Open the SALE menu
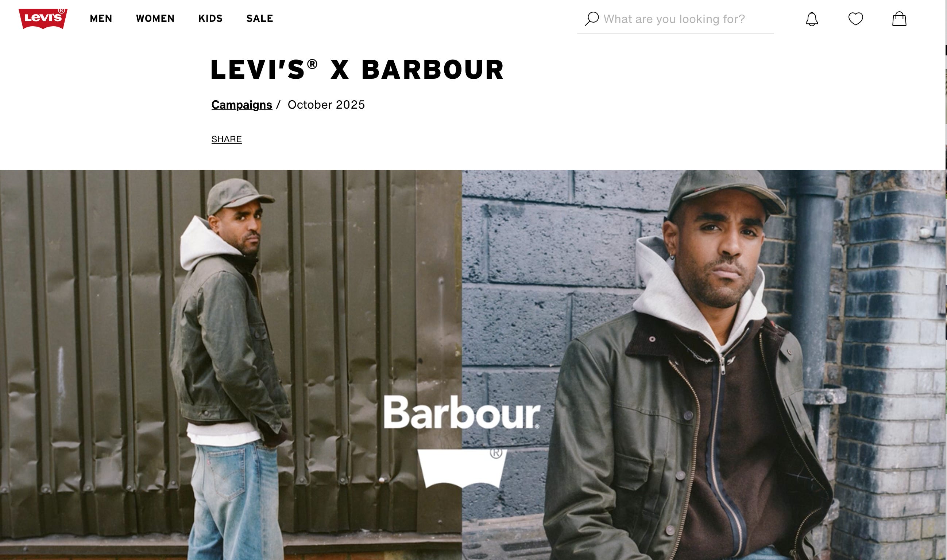The image size is (947, 560). [259, 19]
